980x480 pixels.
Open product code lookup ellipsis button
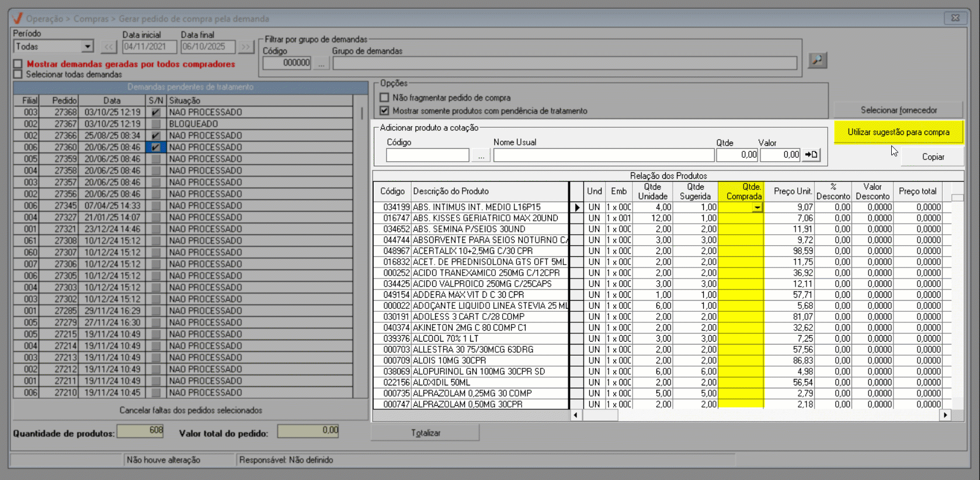click(481, 155)
